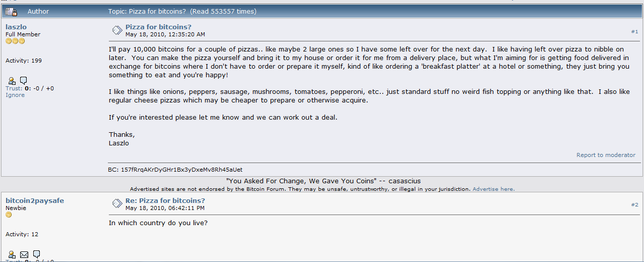Click the post icon beside first post title
Viewport: 644px width, 262px height.
click(117, 30)
